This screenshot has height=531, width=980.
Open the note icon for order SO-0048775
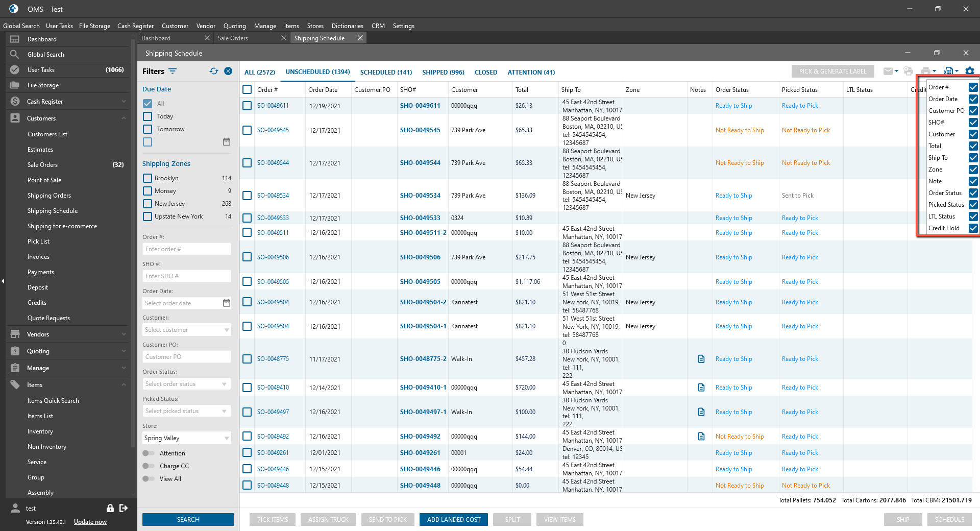point(701,359)
